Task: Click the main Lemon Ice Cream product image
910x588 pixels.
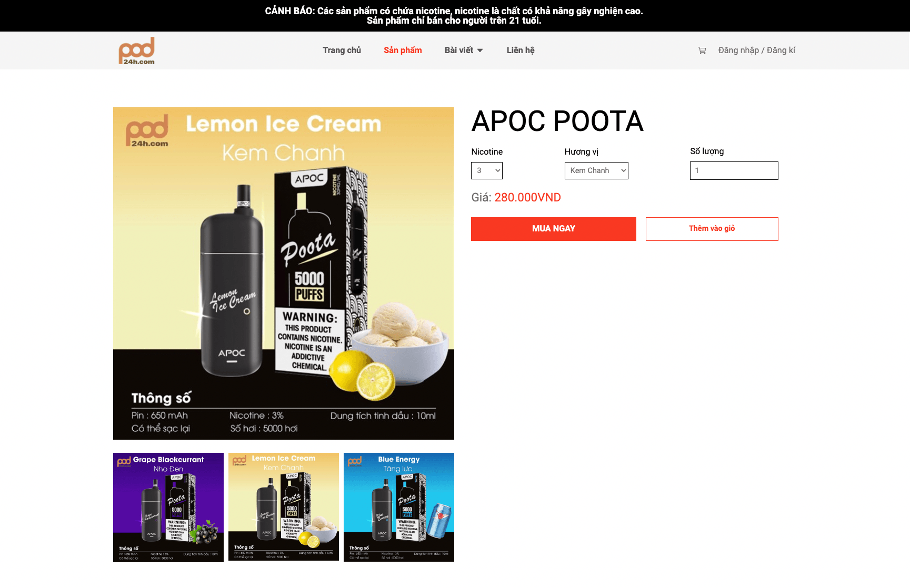Action: (x=284, y=273)
